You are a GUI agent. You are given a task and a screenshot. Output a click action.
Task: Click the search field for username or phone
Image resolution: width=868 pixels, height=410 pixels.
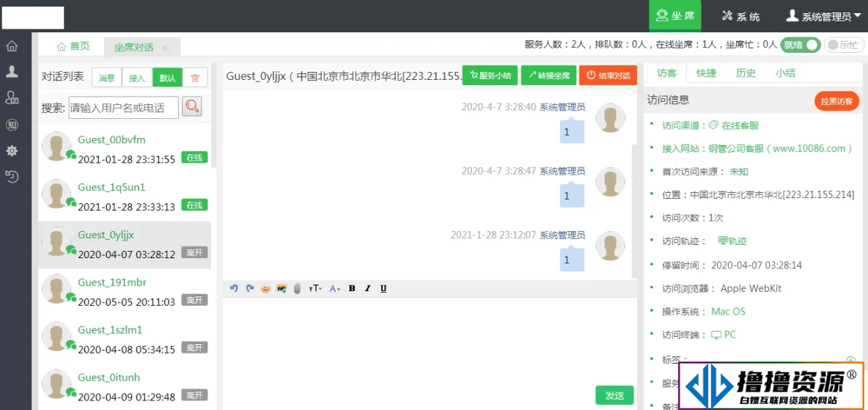[123, 108]
